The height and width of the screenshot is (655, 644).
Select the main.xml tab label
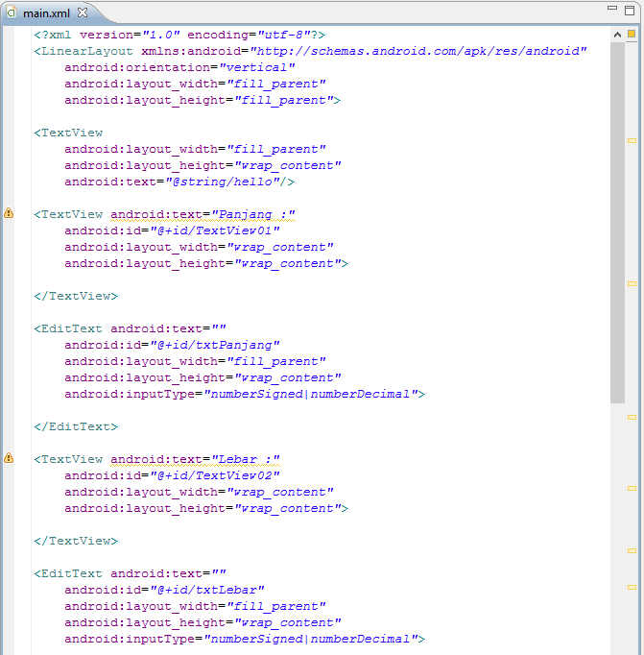point(46,13)
